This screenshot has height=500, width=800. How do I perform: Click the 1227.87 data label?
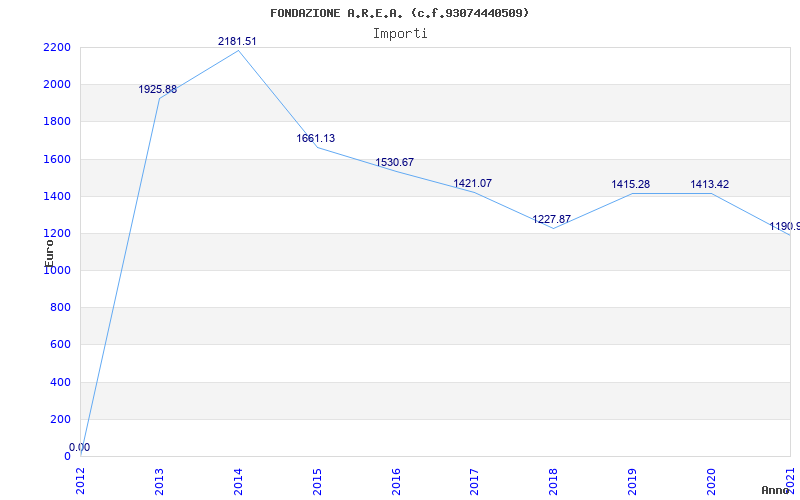(x=552, y=219)
